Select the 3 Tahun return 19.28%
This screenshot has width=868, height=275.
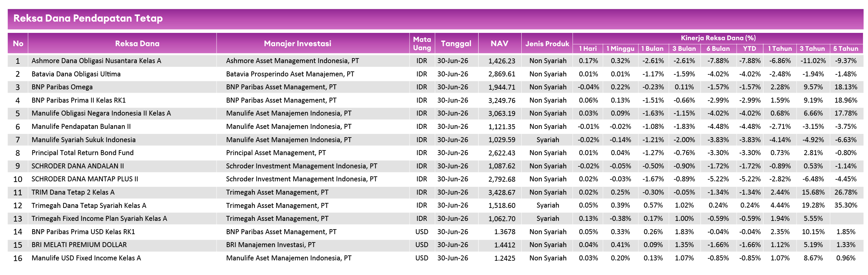pos(813,205)
